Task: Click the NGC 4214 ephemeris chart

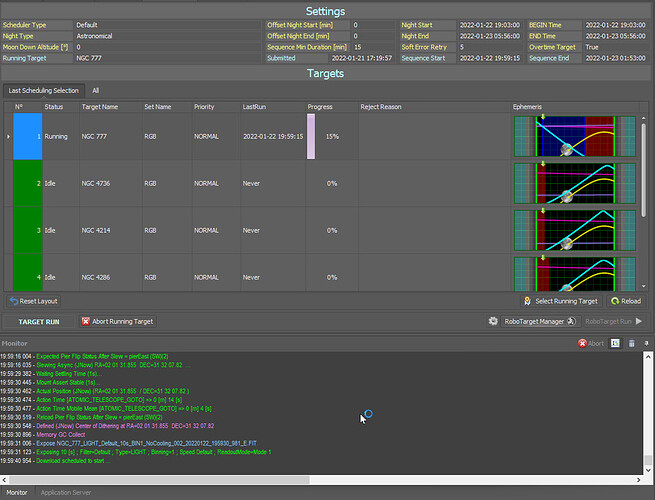Action: coord(575,230)
